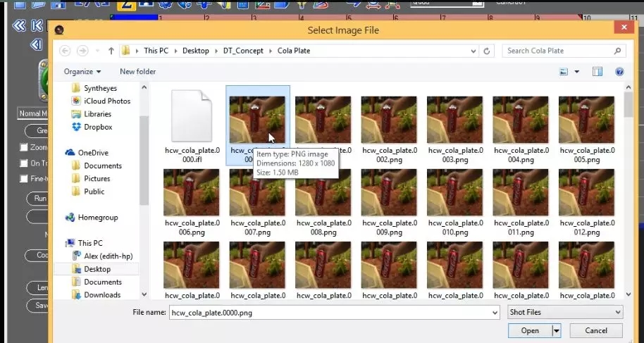The image size is (644, 343).
Task: Click the Run button in SynthEyes
Action: (38, 199)
